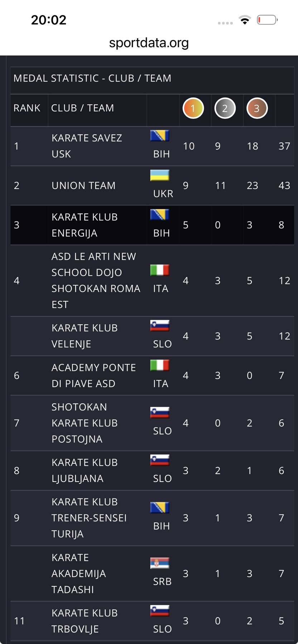Select ASD Le Arti New School Dojo row
The image size is (298, 644).
click(x=95, y=280)
